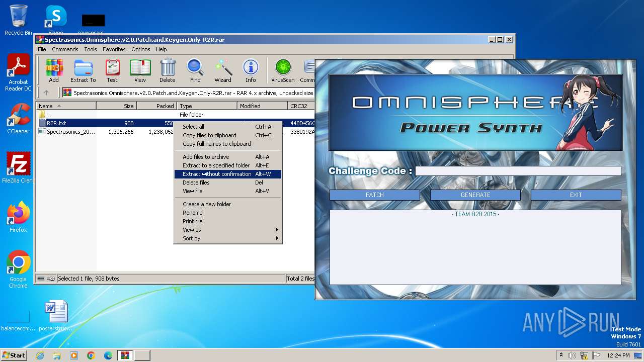The width and height of the screenshot is (644, 362).
Task: Sort by Modified column header
Action: click(x=262, y=106)
